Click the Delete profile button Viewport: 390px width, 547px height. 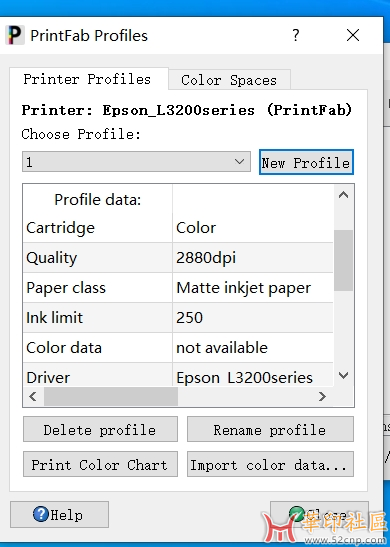pyautogui.click(x=100, y=429)
